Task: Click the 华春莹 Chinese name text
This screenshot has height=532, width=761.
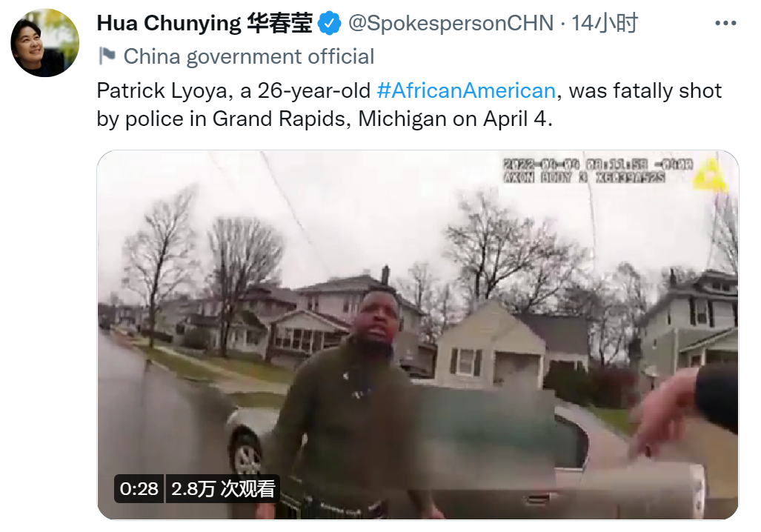Action: tap(279, 23)
